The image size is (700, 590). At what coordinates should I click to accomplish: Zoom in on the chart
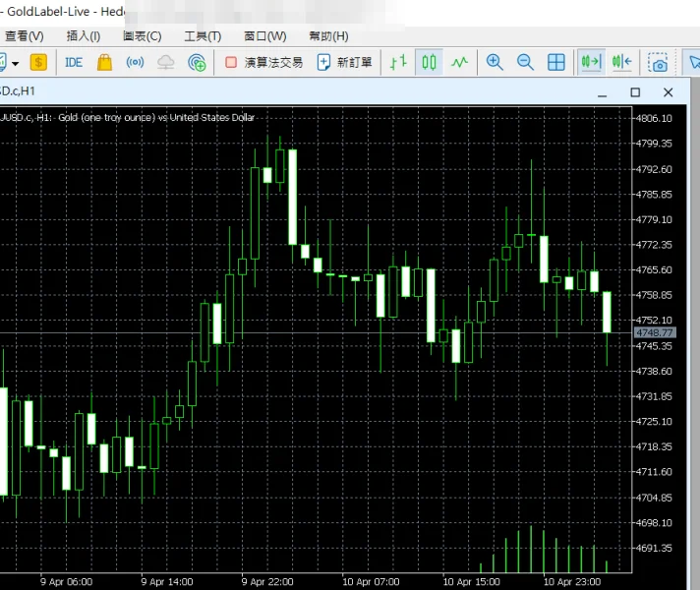tap(495, 62)
